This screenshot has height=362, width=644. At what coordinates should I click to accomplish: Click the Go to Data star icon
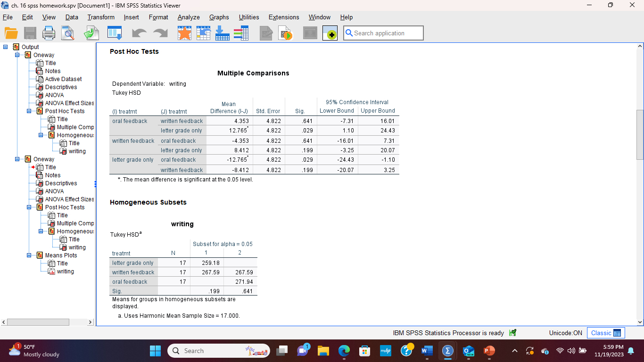coord(185,33)
